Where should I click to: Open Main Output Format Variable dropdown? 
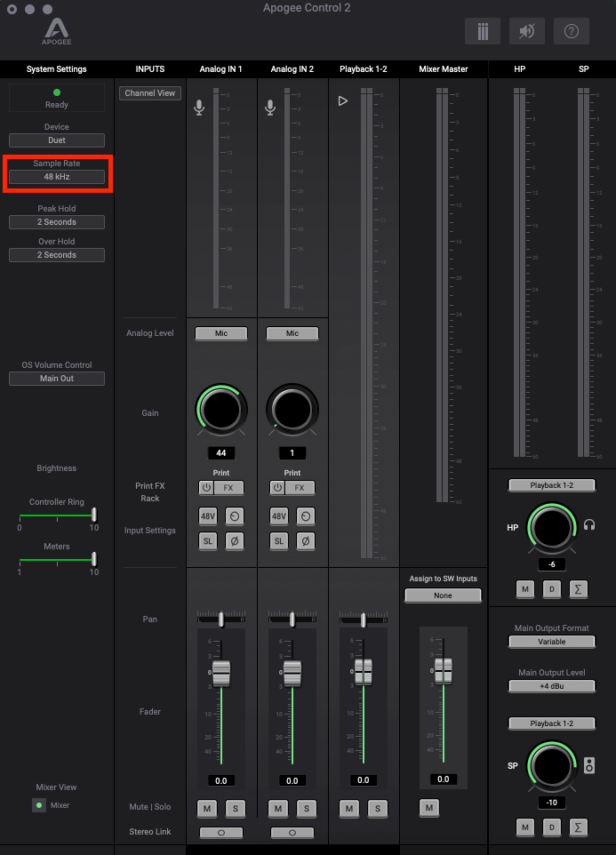tap(552, 642)
